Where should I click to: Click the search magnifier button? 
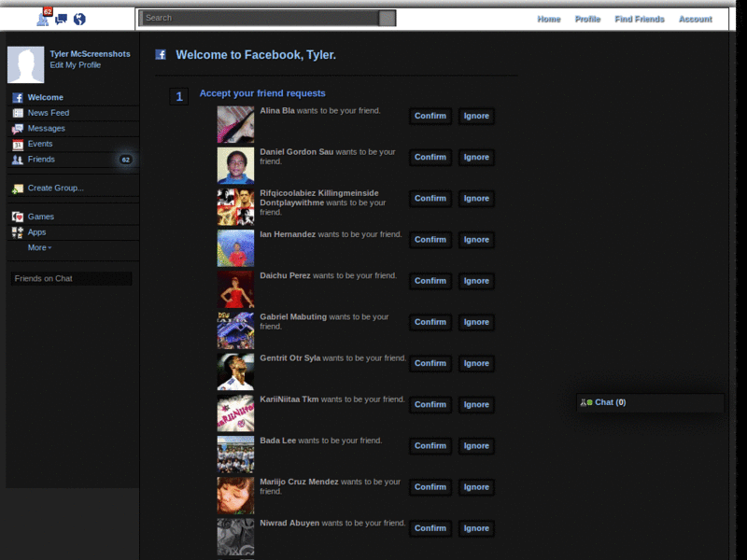click(x=387, y=18)
